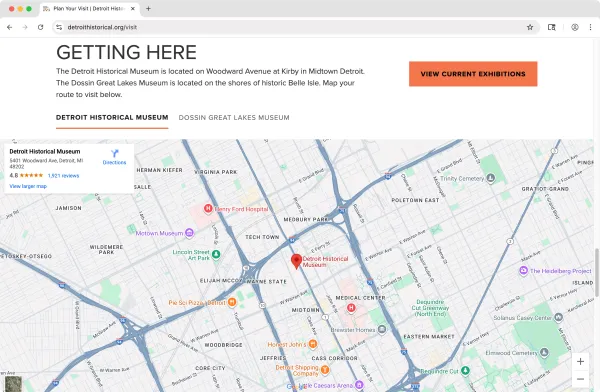Click the Honest John's restaurant marker
600x392 pixels.
coord(313,344)
